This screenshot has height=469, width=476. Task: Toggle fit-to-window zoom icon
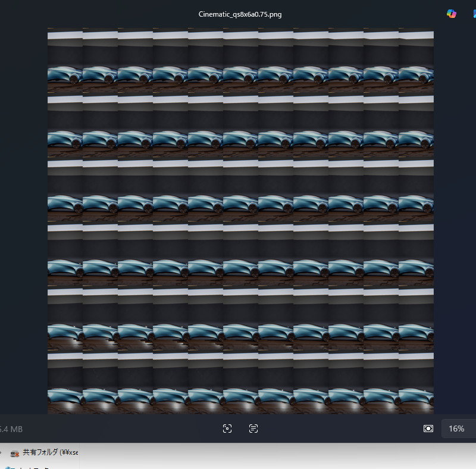tap(428, 429)
